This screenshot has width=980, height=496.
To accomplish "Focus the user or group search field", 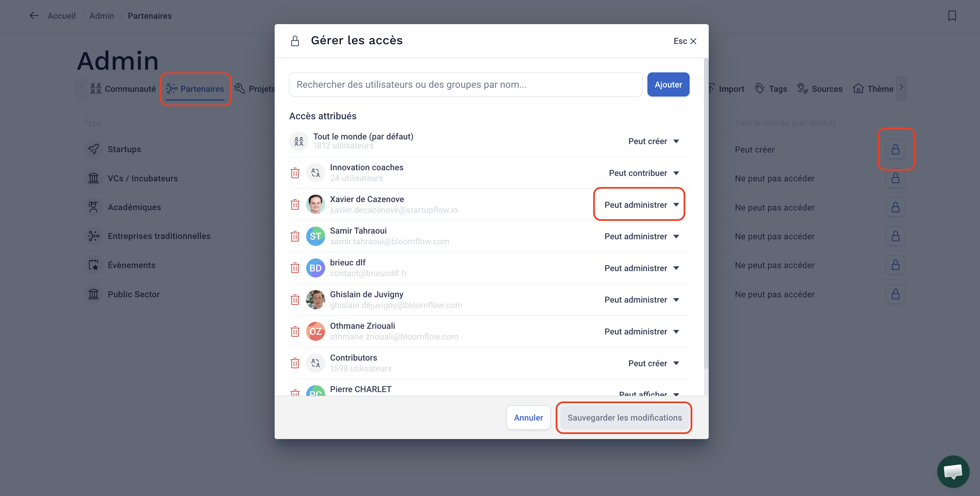I will [466, 84].
